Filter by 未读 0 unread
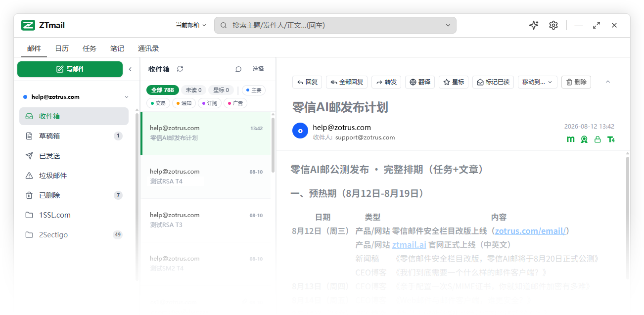Viewport: 644px width, 315px height. 193,90
